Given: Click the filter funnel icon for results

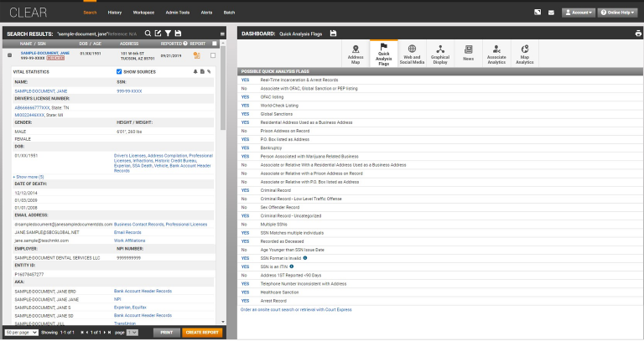Looking at the screenshot, I should [x=167, y=34].
